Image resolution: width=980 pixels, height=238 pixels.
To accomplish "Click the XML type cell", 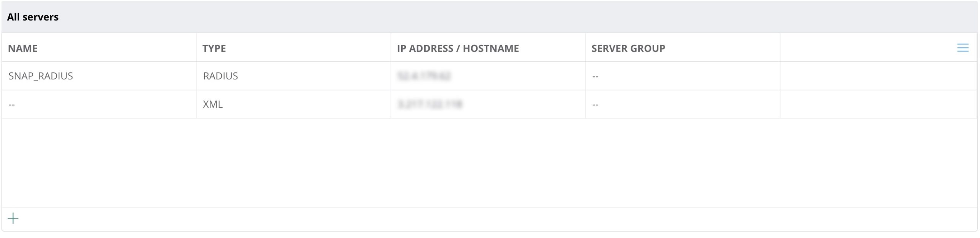I will [x=213, y=104].
